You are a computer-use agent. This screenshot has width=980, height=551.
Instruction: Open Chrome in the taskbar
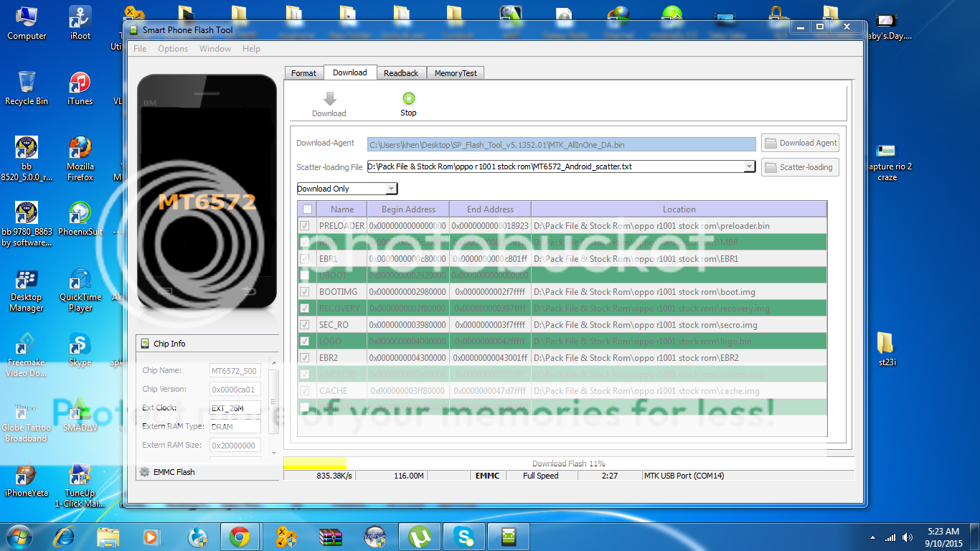pos(239,536)
